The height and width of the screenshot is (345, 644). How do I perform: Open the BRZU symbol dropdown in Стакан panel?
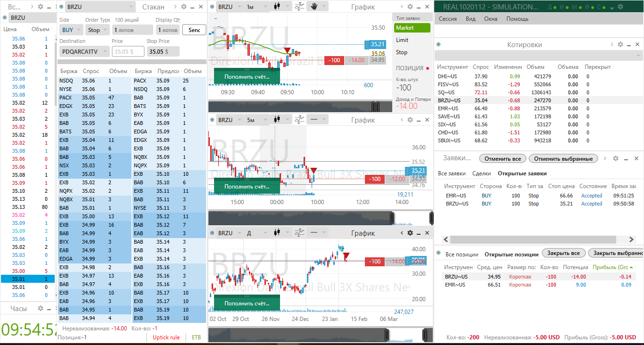(100, 7)
